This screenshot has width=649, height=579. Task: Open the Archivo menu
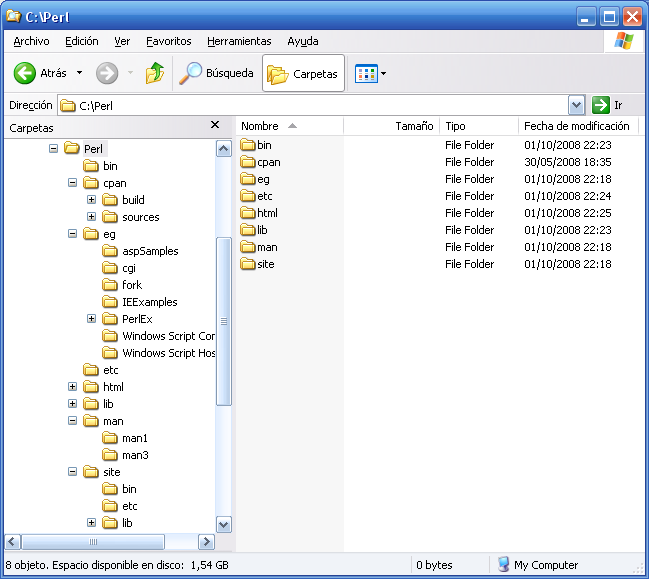(31, 41)
